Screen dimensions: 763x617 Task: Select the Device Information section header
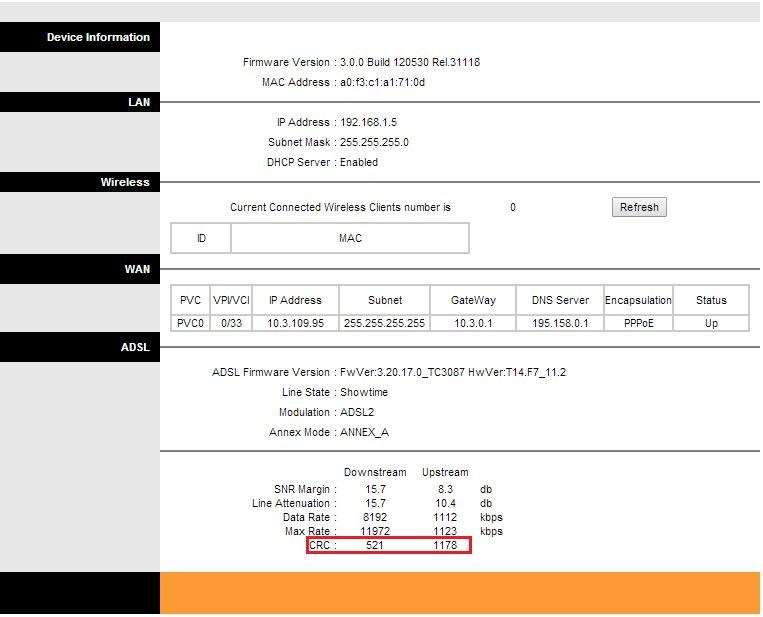click(97, 37)
